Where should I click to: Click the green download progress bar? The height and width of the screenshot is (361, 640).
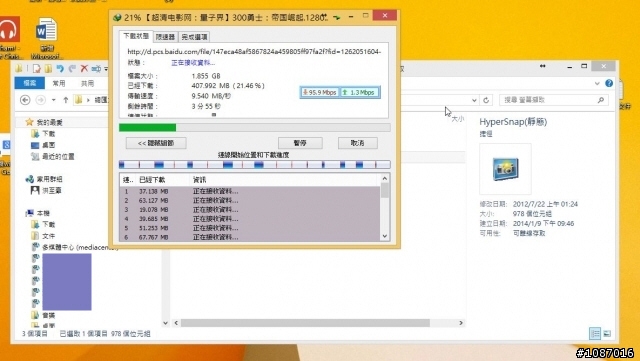pyautogui.click(x=254, y=128)
